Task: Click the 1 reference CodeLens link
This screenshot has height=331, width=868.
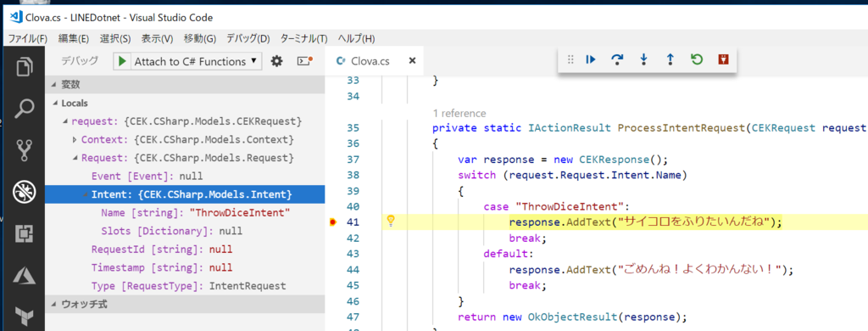Action: [x=459, y=113]
